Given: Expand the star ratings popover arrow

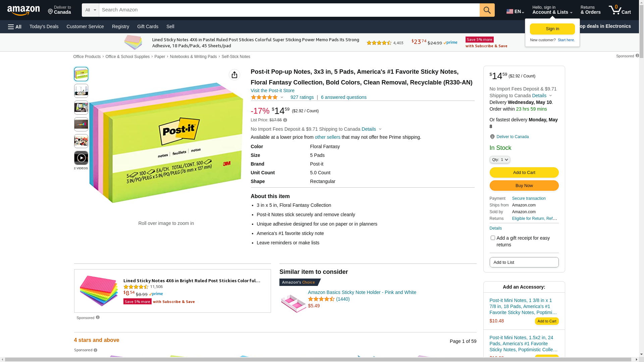Looking at the screenshot, I should pos(282,98).
